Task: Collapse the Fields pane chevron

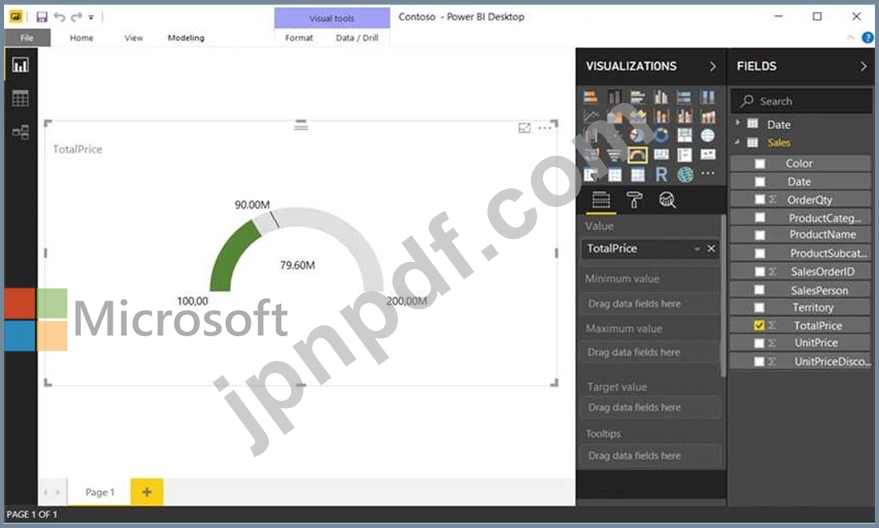Action: (863, 67)
